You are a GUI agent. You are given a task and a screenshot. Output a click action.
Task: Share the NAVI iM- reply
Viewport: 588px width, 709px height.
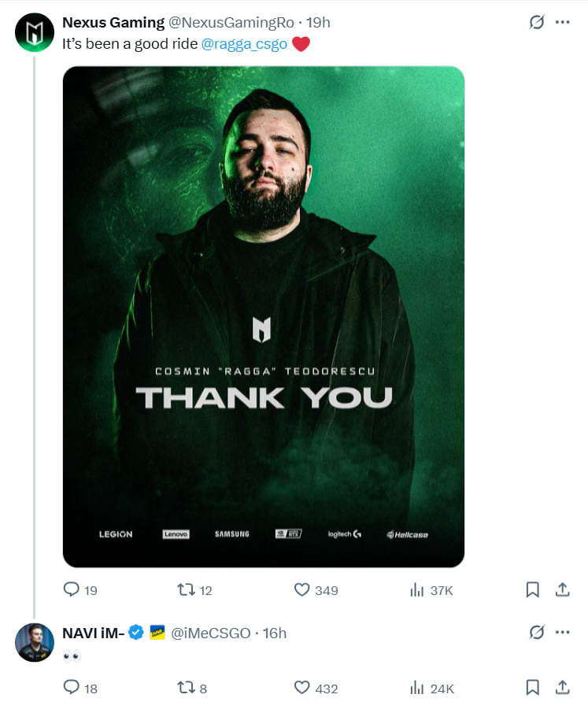pos(562,688)
